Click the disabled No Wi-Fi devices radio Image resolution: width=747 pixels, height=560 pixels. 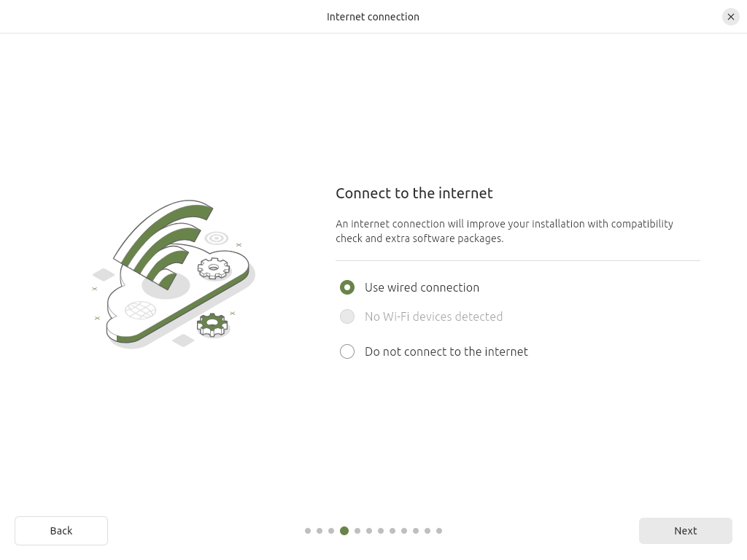(x=347, y=316)
